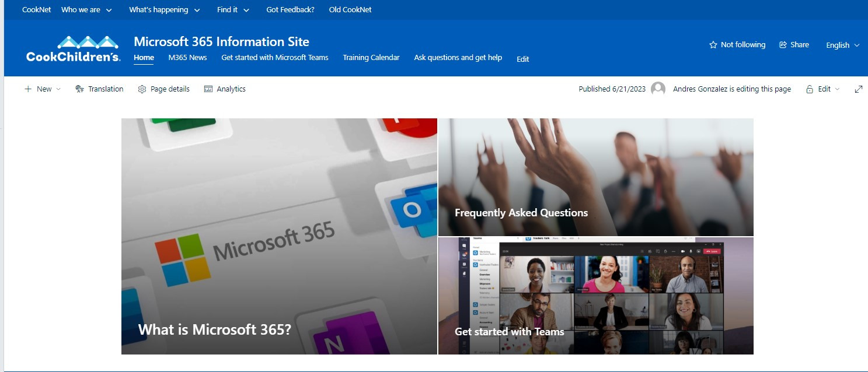
Task: Click the Page details button
Action: [163, 89]
